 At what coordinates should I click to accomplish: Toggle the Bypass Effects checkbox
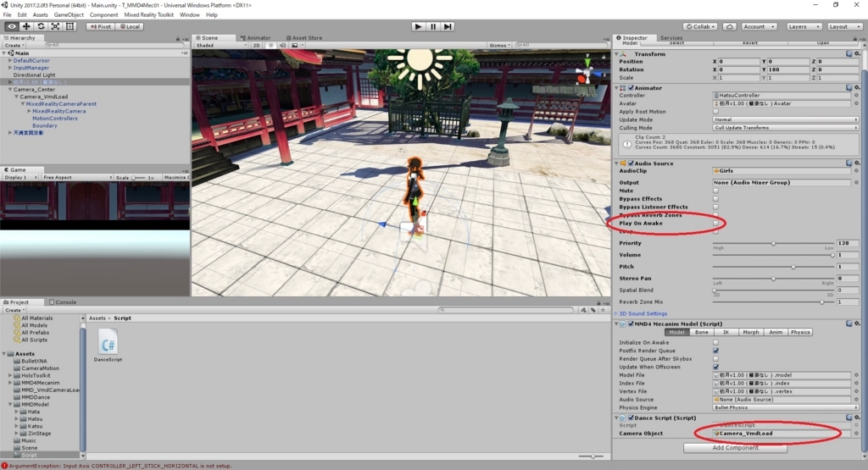coord(715,198)
